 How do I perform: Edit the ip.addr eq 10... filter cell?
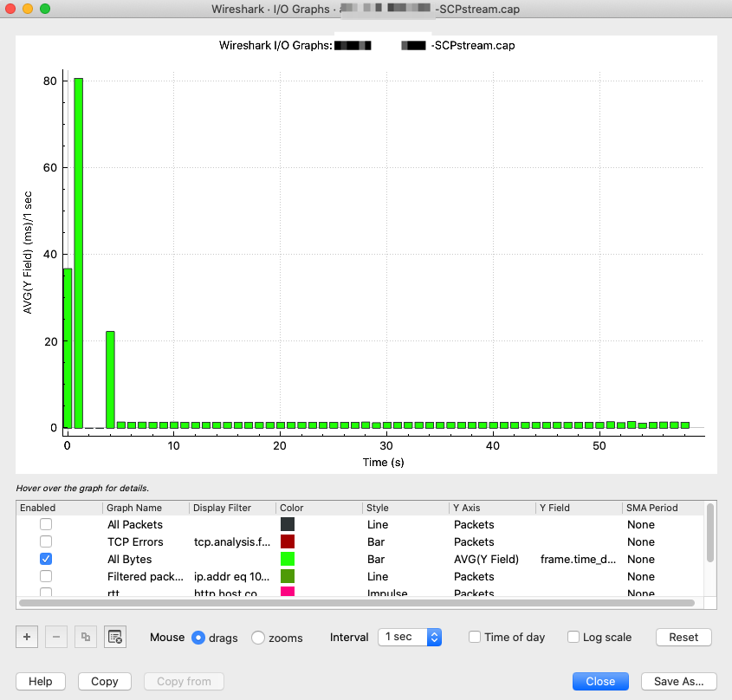point(231,576)
